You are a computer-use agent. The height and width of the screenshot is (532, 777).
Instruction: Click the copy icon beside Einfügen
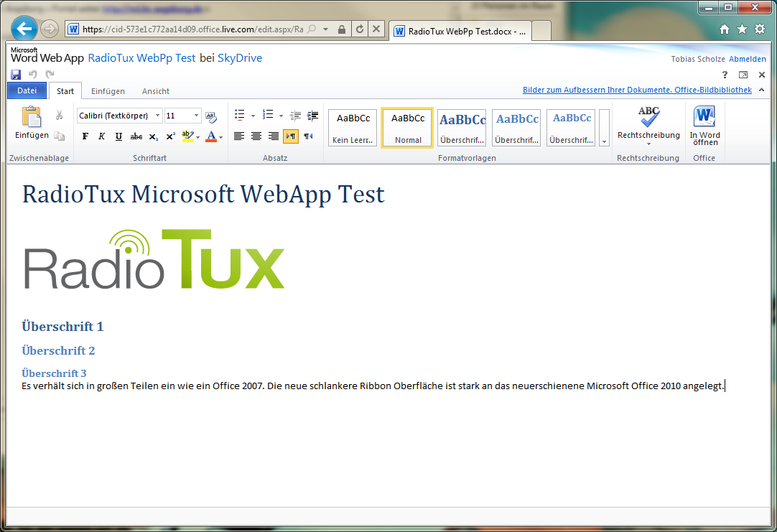click(x=60, y=136)
